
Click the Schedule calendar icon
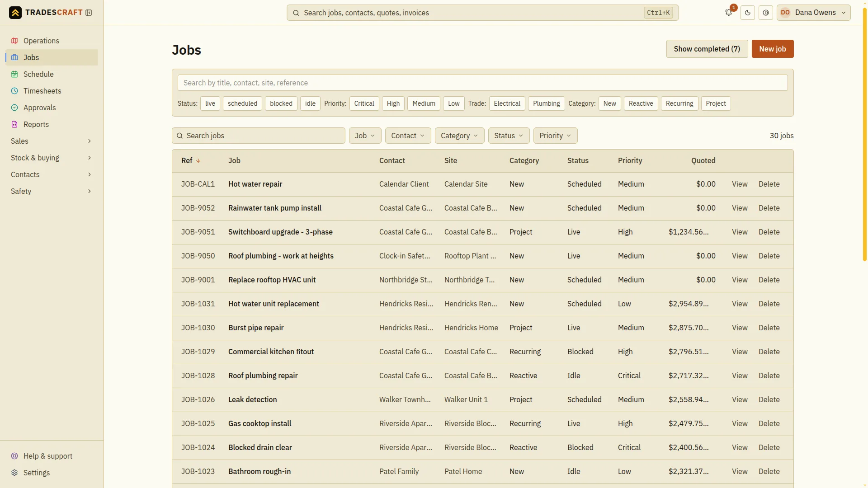(14, 74)
